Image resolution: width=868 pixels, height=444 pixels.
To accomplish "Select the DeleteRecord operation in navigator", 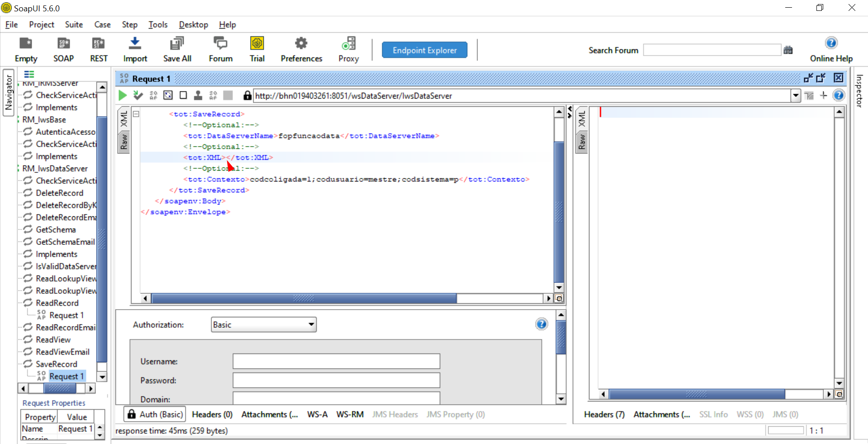I will click(59, 193).
